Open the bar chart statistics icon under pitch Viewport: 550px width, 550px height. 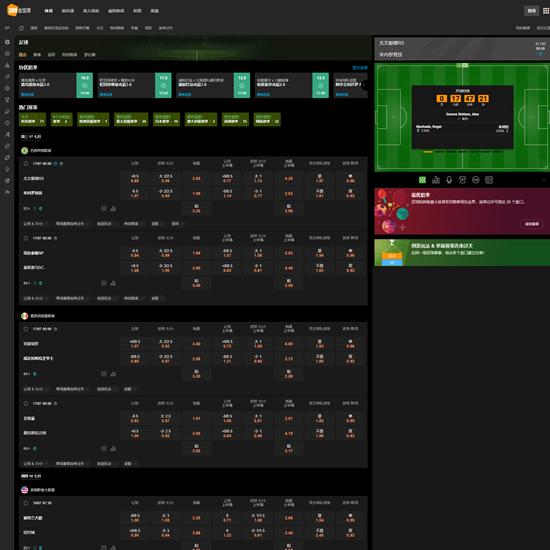436,180
